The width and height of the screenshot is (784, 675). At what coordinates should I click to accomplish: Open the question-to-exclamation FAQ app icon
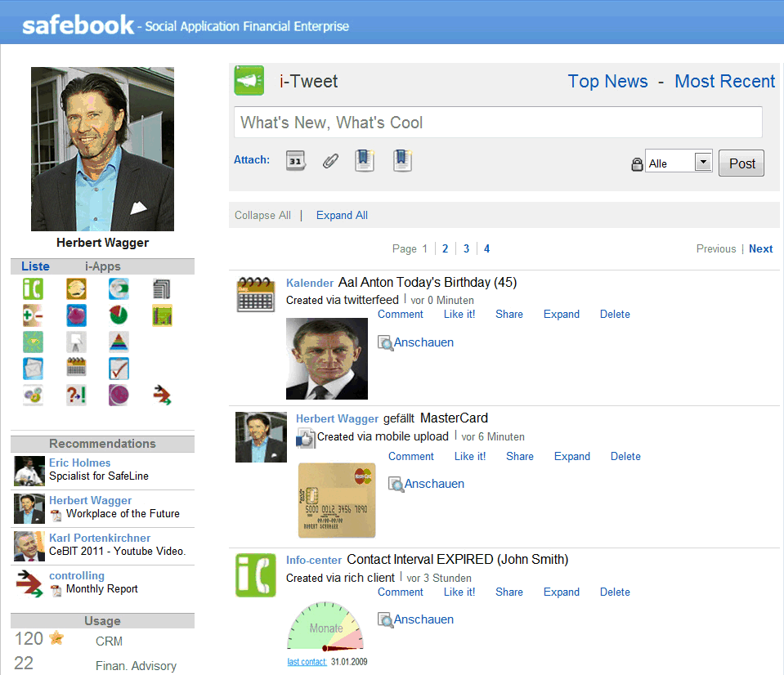pos(76,395)
